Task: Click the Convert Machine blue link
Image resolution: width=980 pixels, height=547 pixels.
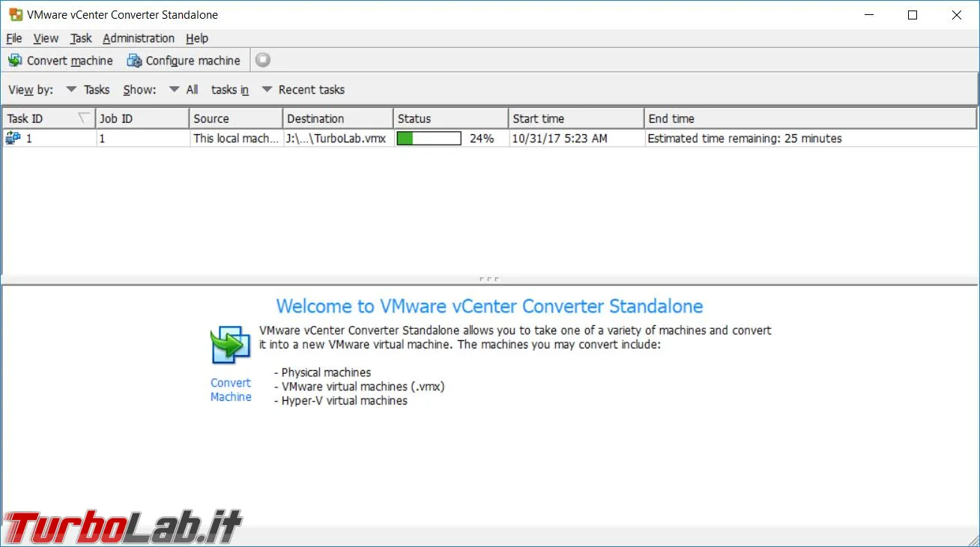Action: (231, 390)
